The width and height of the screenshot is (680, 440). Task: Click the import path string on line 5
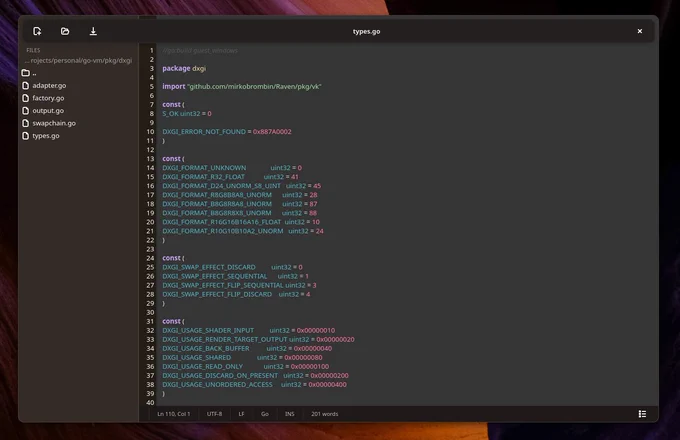tap(254, 86)
